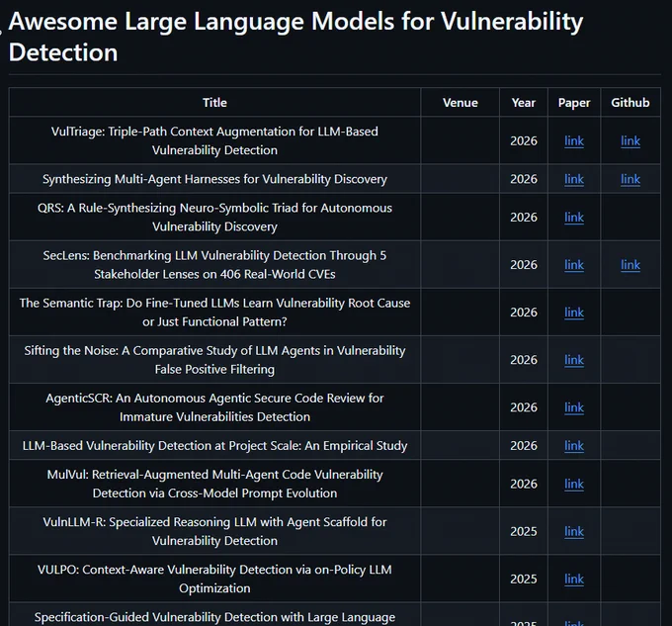
Task: Click the Github column header
Action: (630, 103)
